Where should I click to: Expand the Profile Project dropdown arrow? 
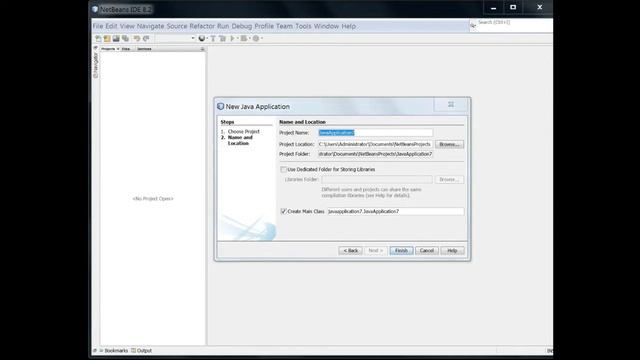[x=262, y=38]
